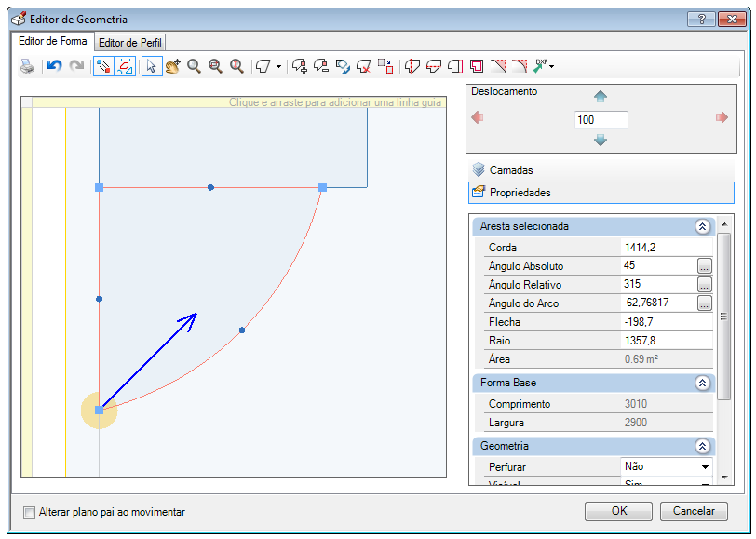Open the Camadas panel
The width and height of the screenshot is (756, 539).
(601, 170)
